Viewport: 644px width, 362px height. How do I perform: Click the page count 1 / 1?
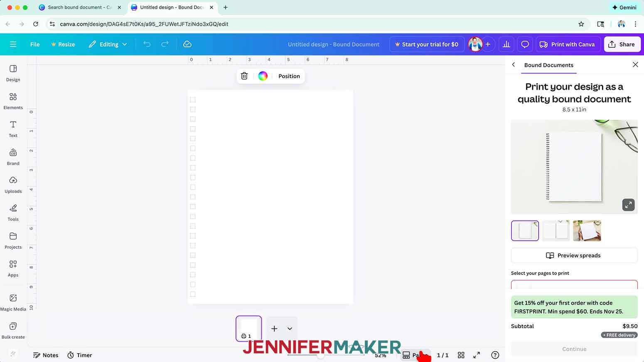pyautogui.click(x=442, y=355)
